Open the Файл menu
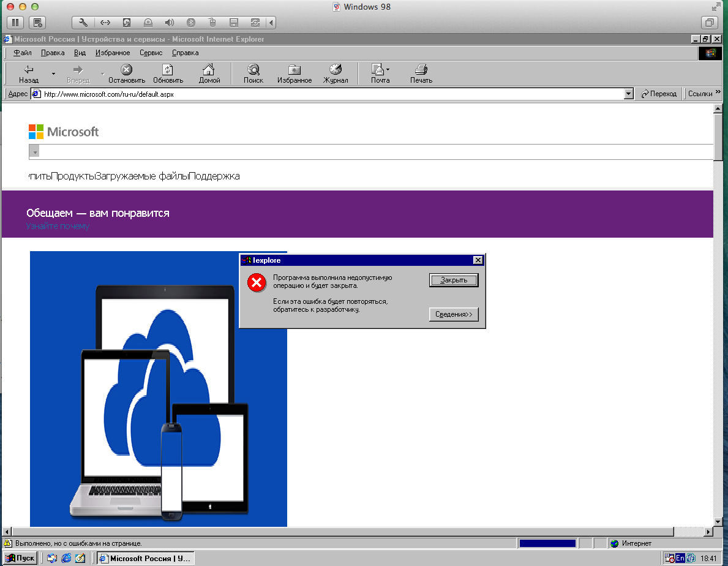The width and height of the screenshot is (728, 566). click(22, 53)
